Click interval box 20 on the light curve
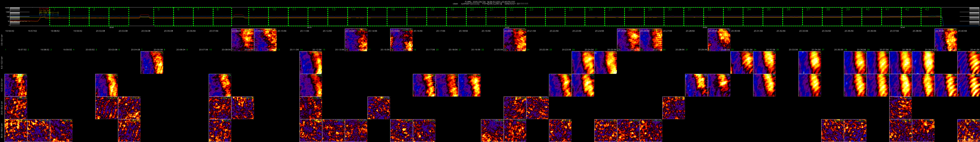 tap(476, 17)
